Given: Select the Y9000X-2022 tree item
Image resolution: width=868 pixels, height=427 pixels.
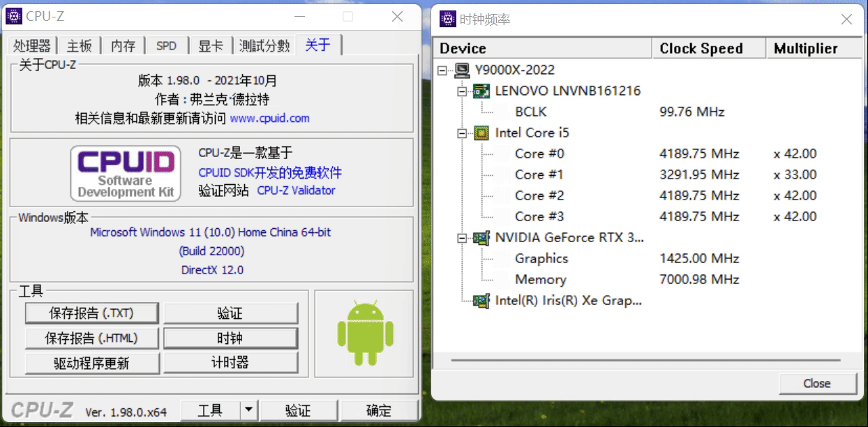Looking at the screenshot, I should coord(515,70).
